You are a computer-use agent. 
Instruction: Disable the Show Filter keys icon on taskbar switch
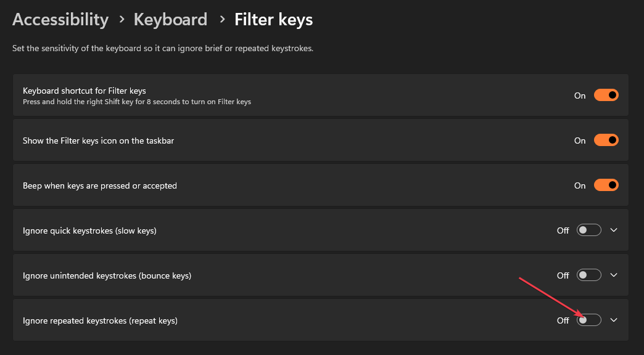(x=606, y=141)
